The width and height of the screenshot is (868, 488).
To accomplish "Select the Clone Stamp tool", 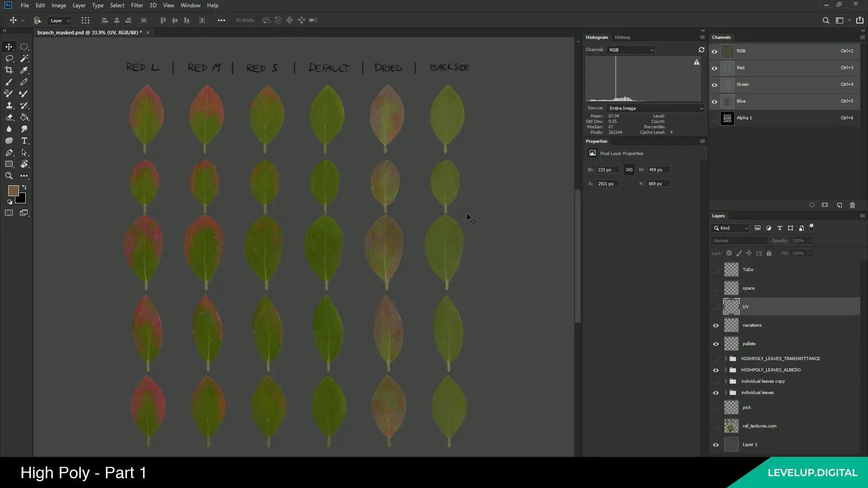I will (9, 105).
